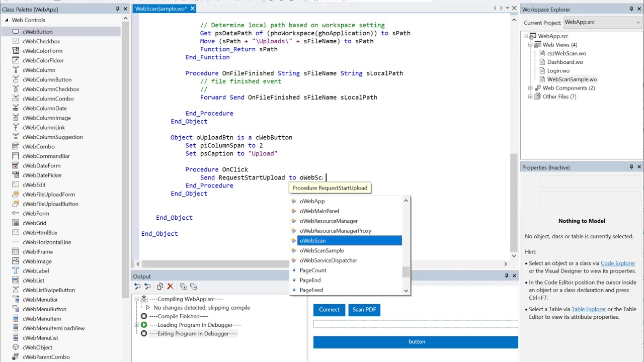644x362 pixels.
Task: Select cWebList palette item
Action: pyautogui.click(x=33, y=280)
